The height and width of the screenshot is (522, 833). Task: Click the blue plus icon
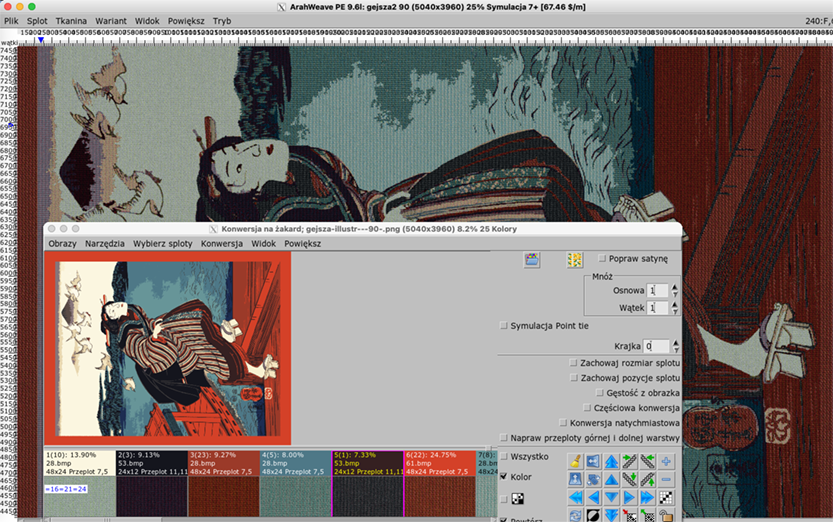click(x=666, y=461)
